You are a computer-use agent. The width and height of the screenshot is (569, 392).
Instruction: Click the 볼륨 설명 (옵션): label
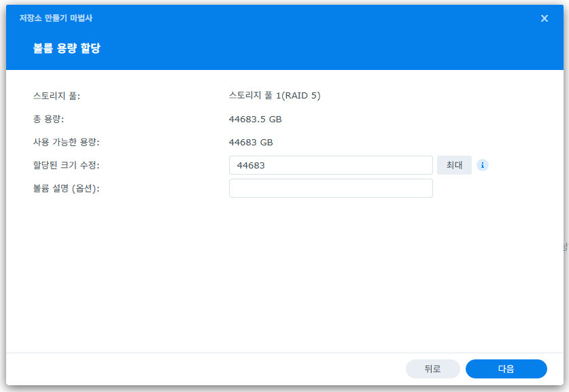pyautogui.click(x=66, y=188)
